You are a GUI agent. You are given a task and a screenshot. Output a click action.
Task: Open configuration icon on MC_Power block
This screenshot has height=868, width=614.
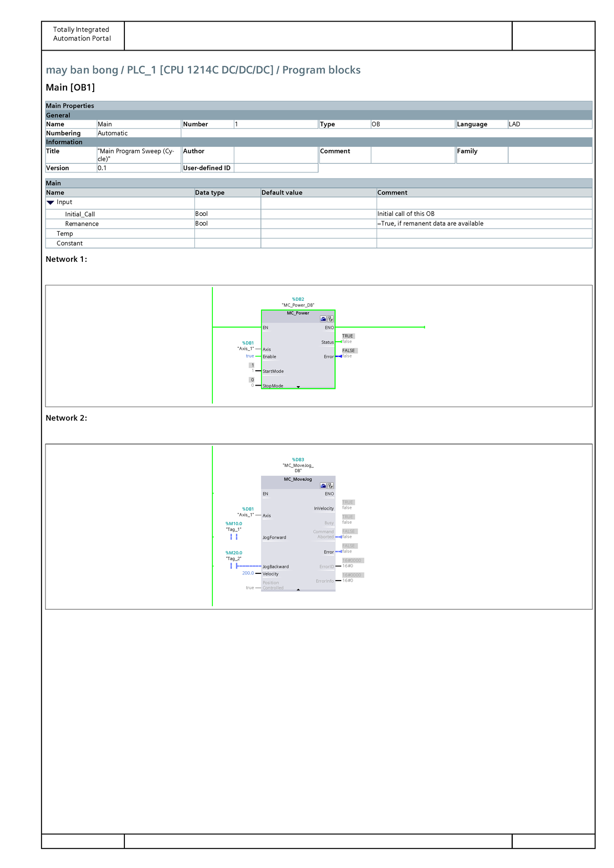[x=323, y=319]
